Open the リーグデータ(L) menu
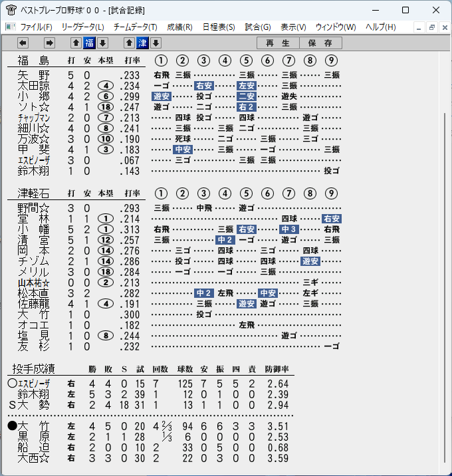Viewport: 452px width, 476px height. click(82, 27)
